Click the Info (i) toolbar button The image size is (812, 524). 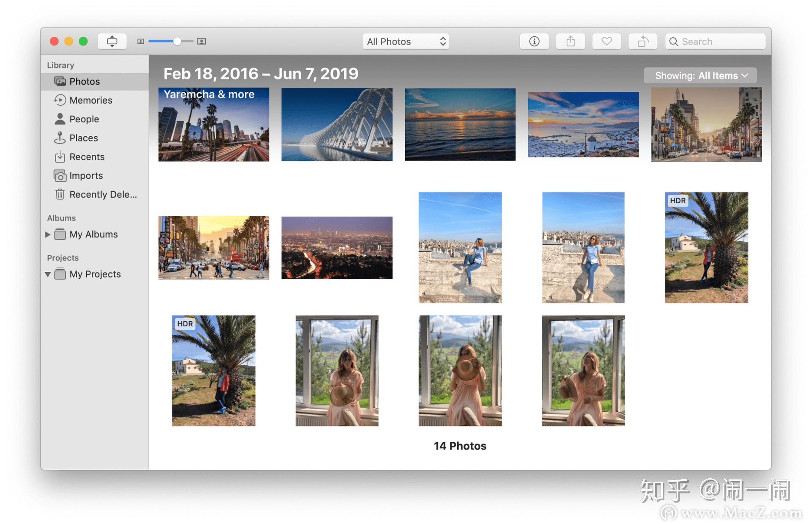coord(534,41)
